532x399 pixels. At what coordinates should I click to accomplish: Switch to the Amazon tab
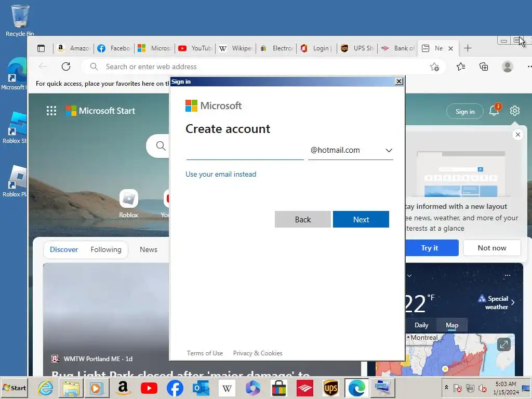point(74,48)
